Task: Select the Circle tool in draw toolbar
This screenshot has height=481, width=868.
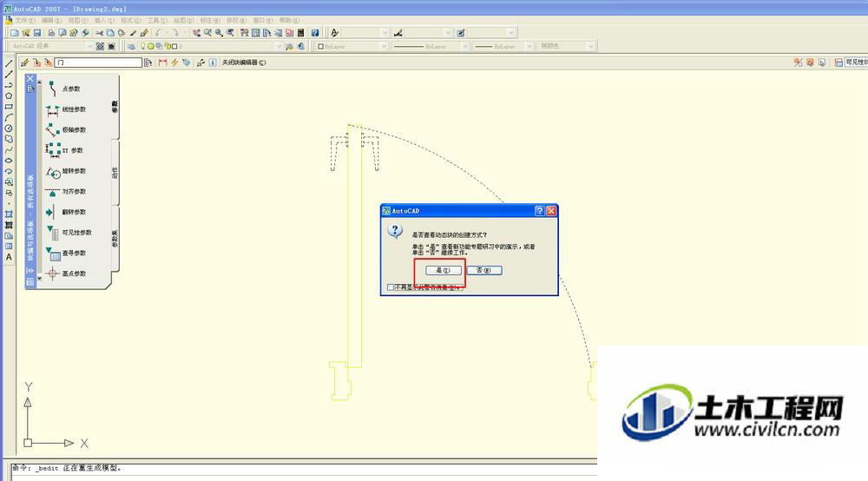Action: (x=9, y=128)
